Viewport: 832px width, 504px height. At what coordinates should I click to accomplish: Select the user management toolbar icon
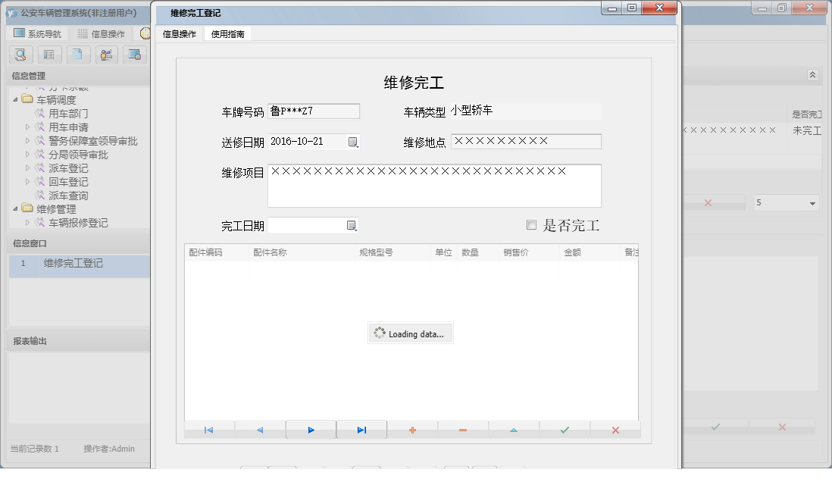point(106,55)
